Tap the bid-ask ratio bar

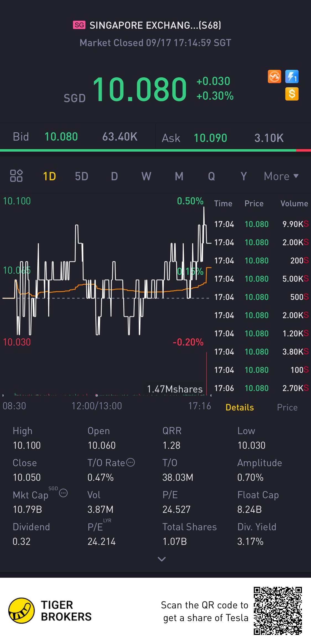point(155,151)
